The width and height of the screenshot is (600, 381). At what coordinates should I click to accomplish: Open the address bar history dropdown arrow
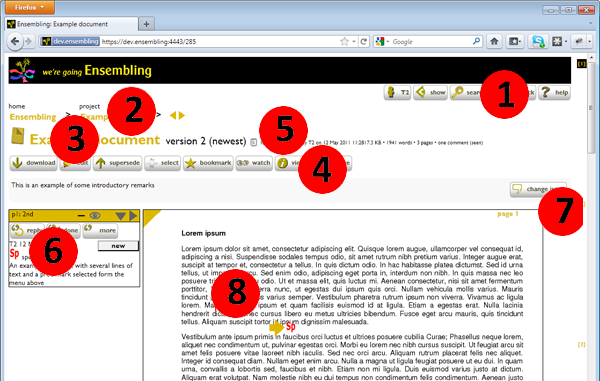[x=354, y=41]
